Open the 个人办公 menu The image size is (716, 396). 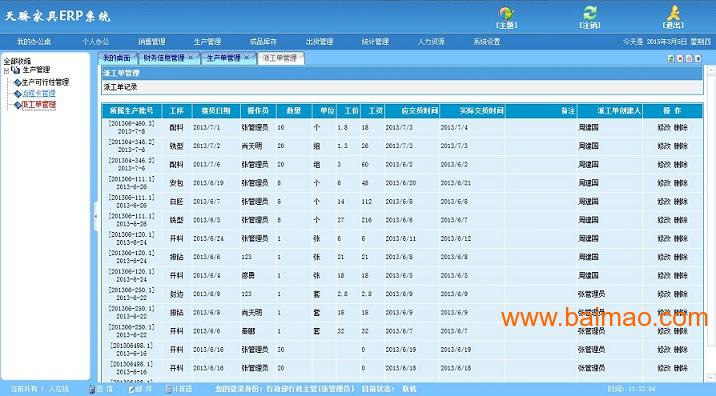pyautogui.click(x=95, y=42)
